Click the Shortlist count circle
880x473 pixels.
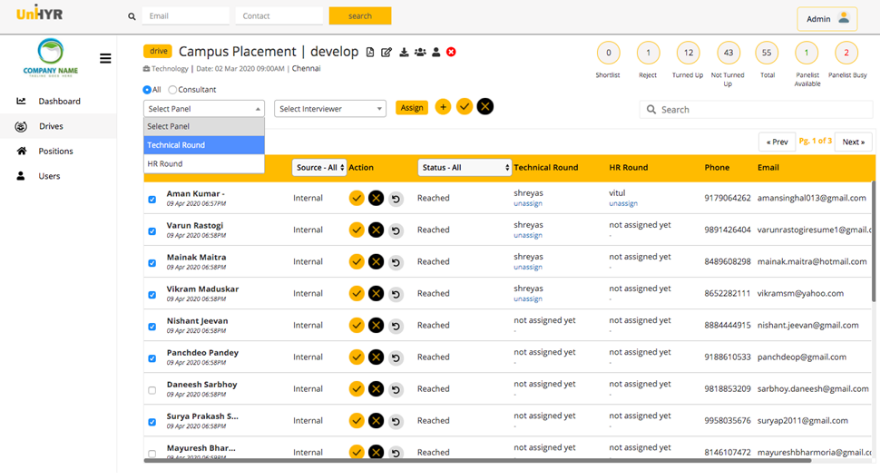(608, 53)
